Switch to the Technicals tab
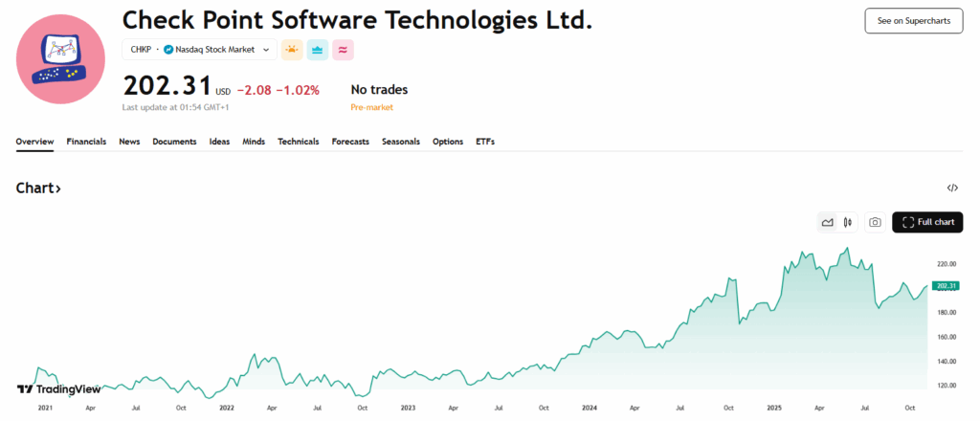 click(x=299, y=142)
